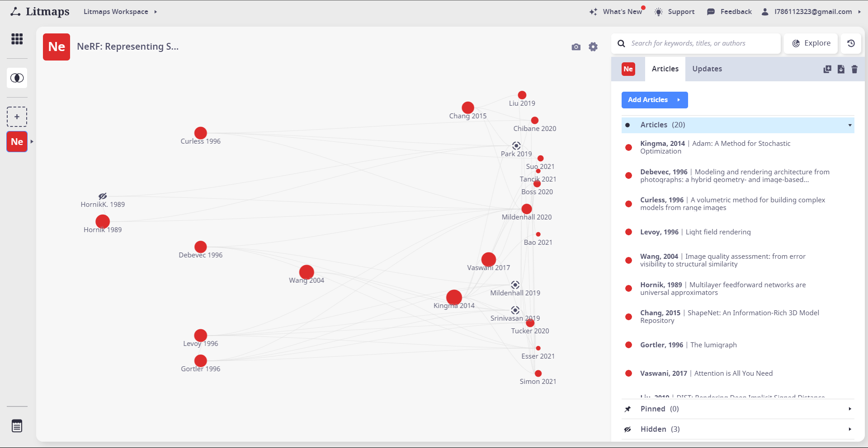Switch to the Articles tab
Viewport: 868px width, 448px height.
(665, 69)
